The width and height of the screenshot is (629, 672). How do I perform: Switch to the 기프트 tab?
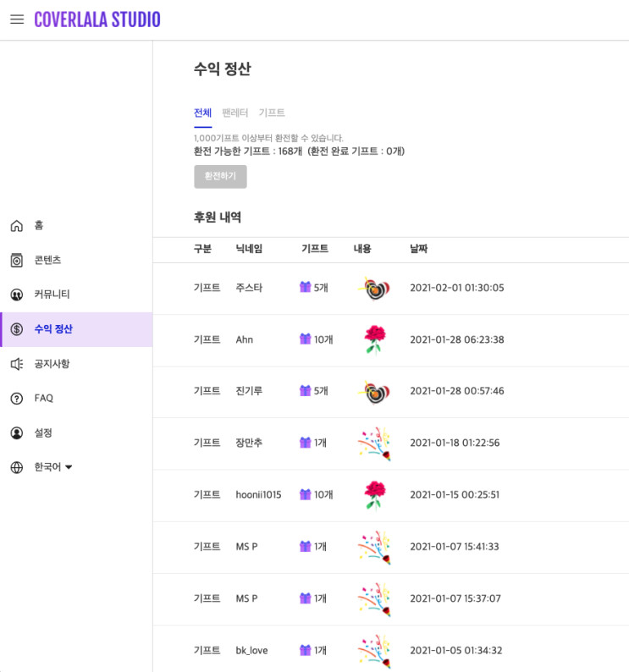[272, 113]
